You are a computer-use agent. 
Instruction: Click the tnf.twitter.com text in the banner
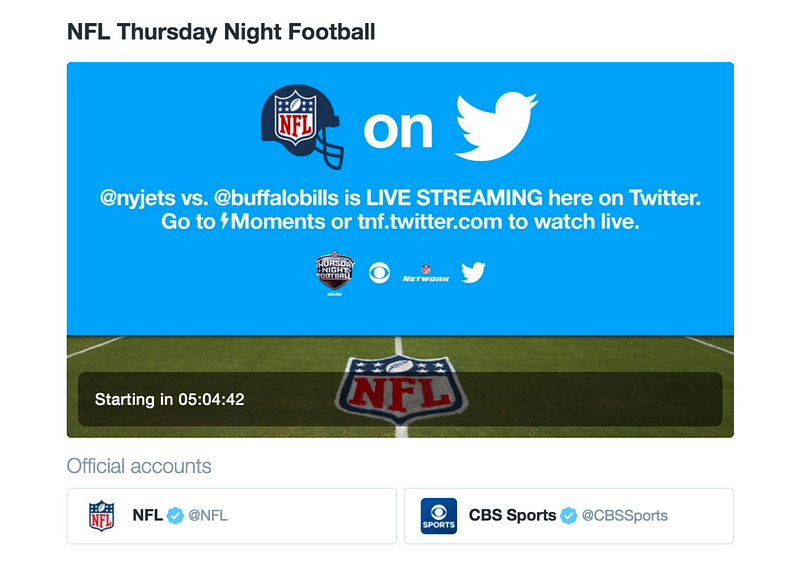point(430,221)
